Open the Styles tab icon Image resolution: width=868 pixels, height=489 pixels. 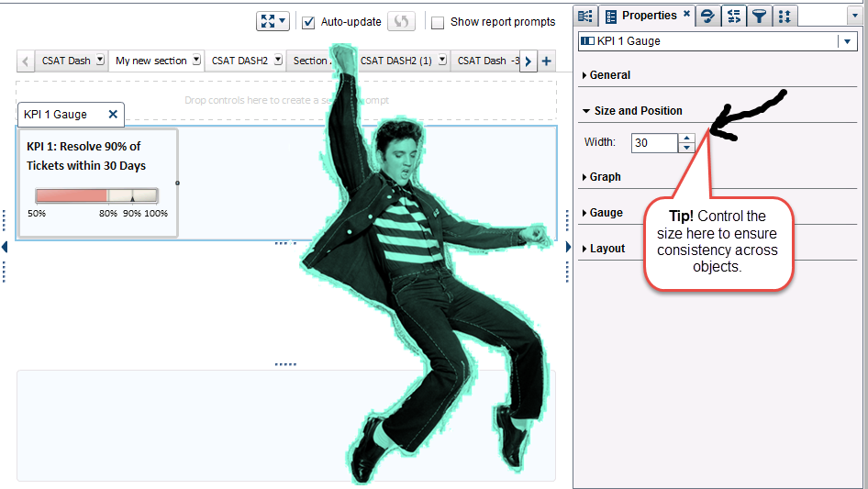[x=707, y=17]
